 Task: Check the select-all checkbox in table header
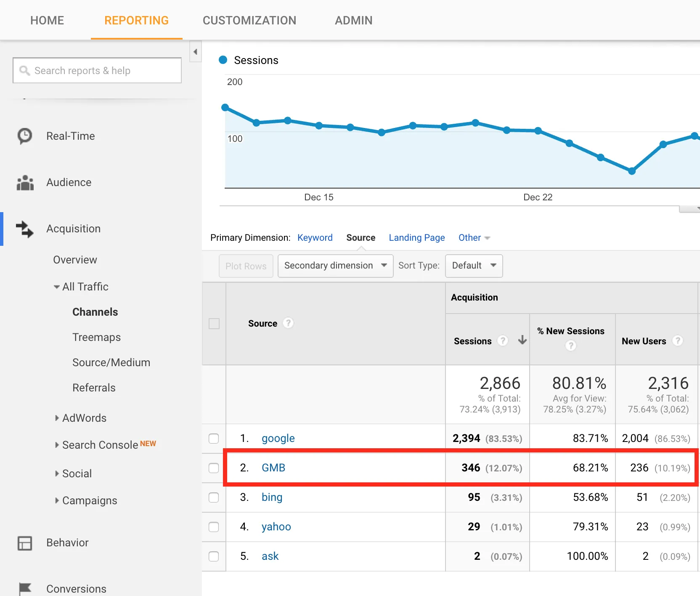tap(214, 323)
